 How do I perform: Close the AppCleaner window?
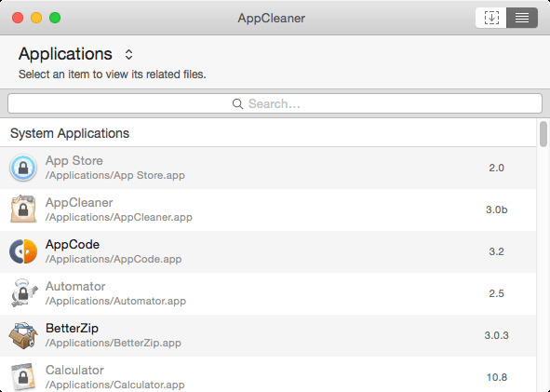tap(18, 18)
